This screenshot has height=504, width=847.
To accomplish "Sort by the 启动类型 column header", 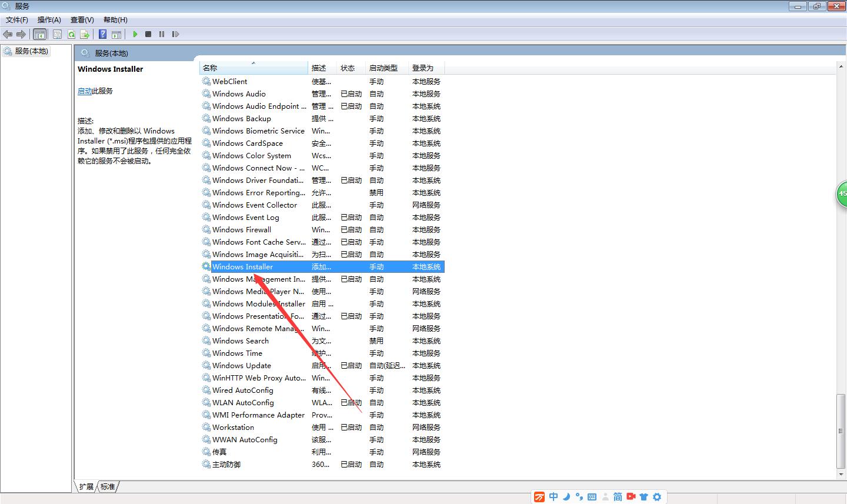I will (387, 68).
